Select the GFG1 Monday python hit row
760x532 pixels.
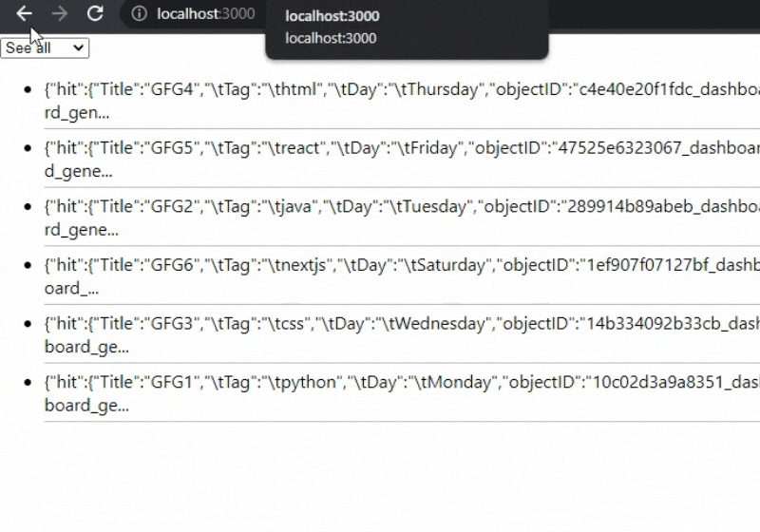[x=402, y=394]
